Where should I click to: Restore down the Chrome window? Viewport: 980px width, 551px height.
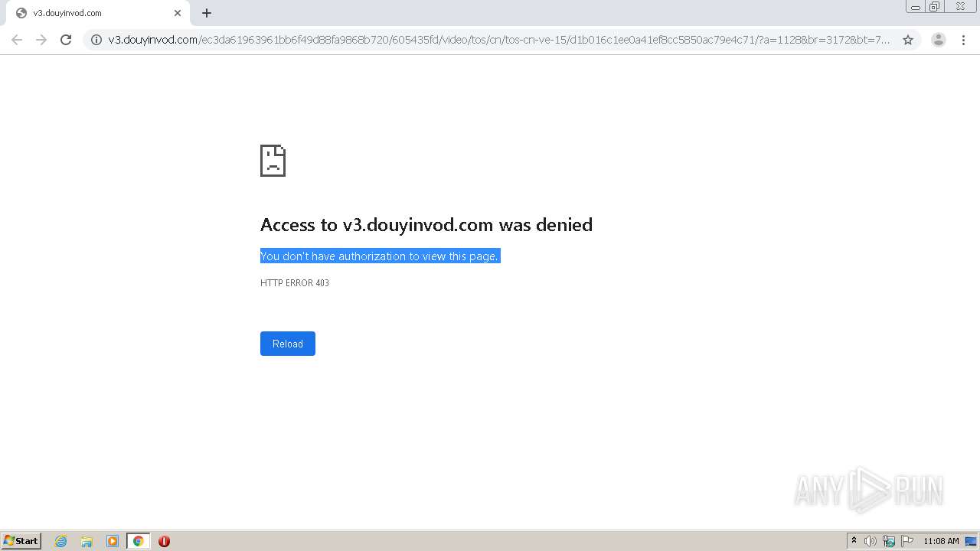click(x=935, y=7)
